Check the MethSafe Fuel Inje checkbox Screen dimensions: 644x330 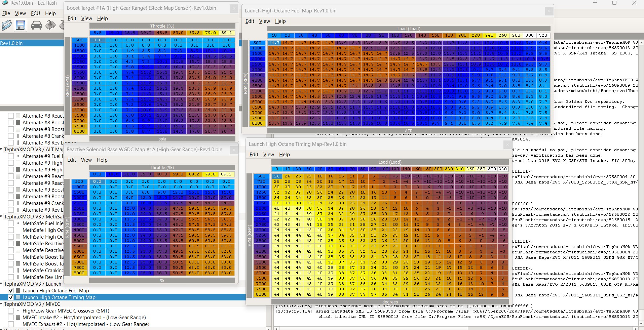click(x=11, y=223)
